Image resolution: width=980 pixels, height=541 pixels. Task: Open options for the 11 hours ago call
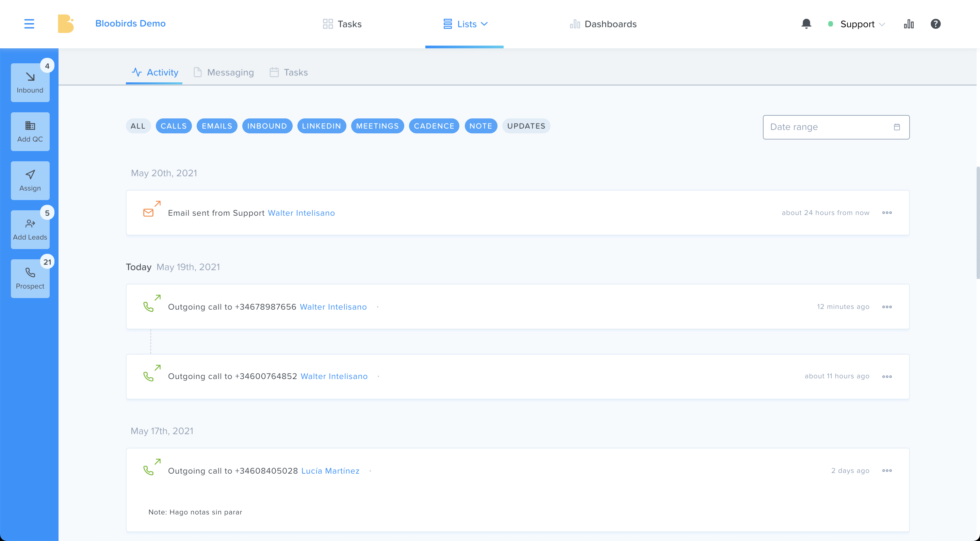(887, 376)
